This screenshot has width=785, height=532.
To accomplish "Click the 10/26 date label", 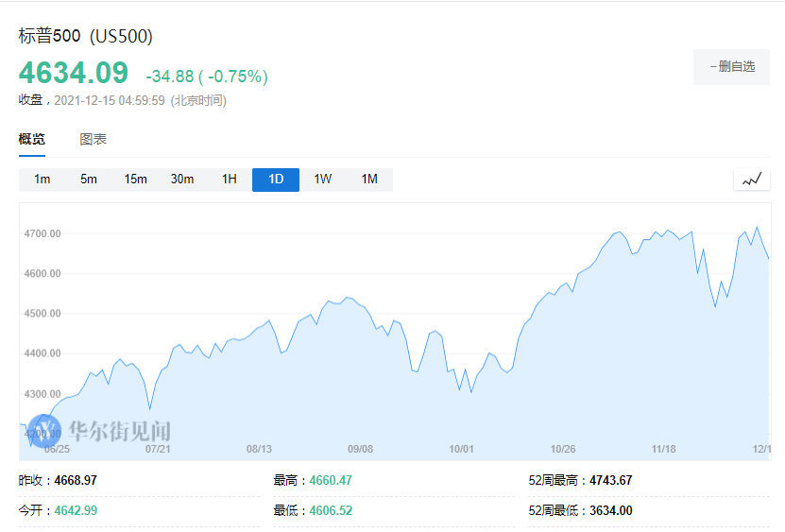I will (x=563, y=450).
